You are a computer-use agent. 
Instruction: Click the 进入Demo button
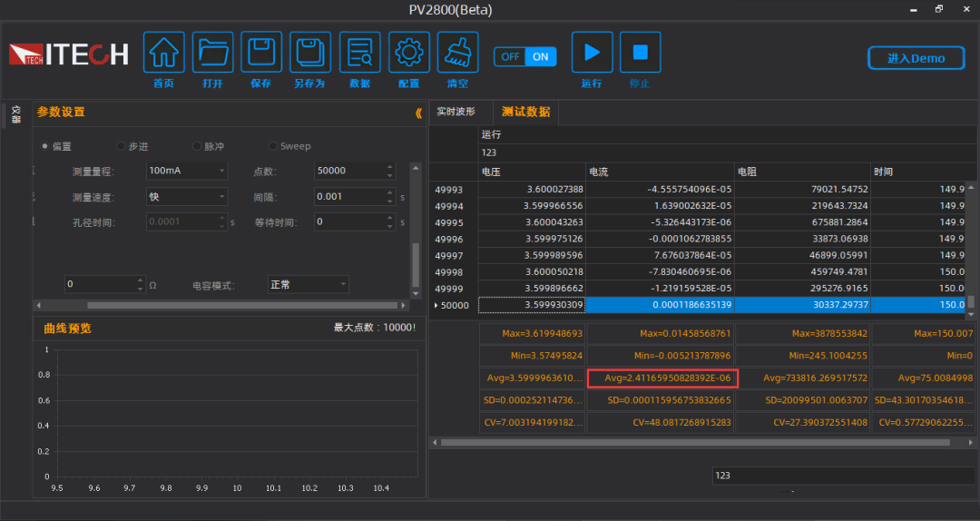(x=916, y=58)
